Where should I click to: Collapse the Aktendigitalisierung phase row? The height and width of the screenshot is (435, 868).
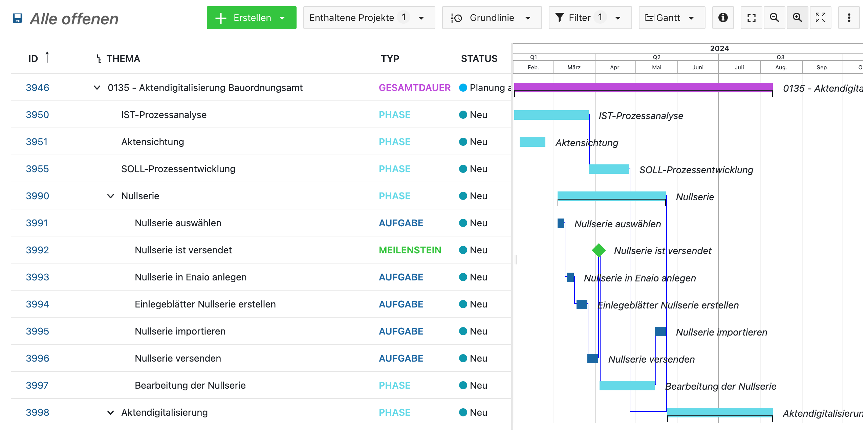(x=110, y=413)
